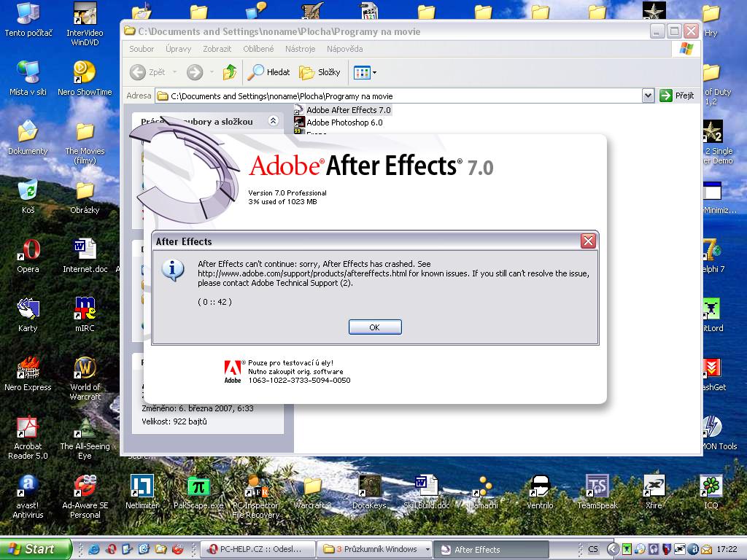Expand hidden tray icons arrow

coord(614,550)
